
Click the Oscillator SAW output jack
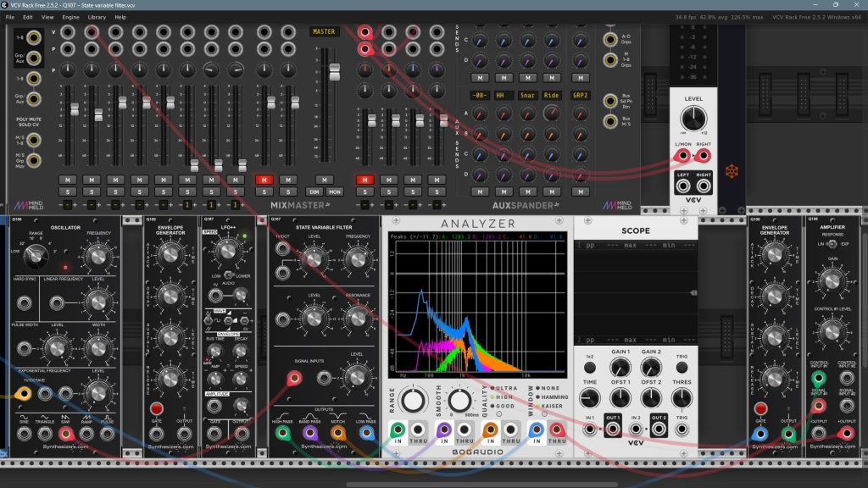coord(66,434)
